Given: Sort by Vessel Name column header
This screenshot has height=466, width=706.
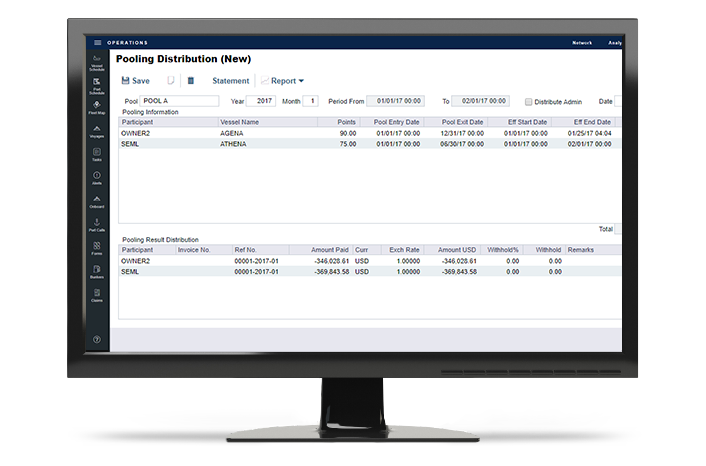Looking at the screenshot, I should tap(268, 122).
